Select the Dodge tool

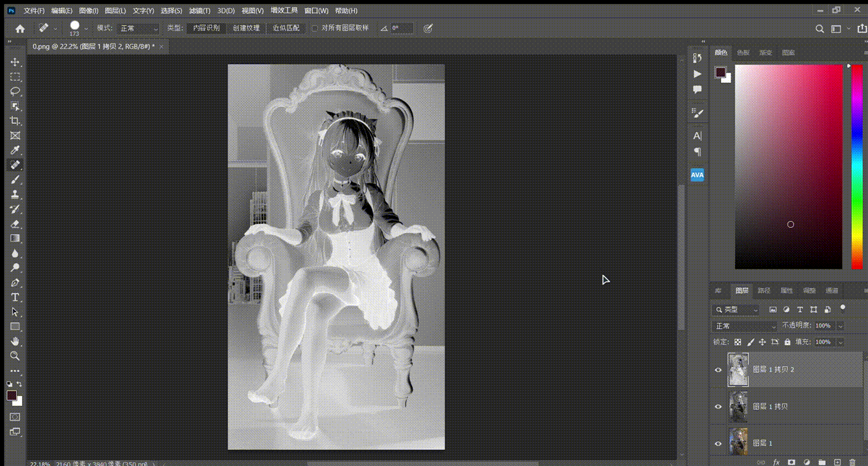tap(15, 267)
